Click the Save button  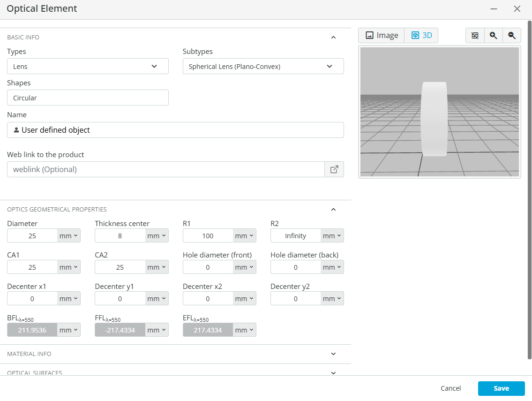(501, 388)
